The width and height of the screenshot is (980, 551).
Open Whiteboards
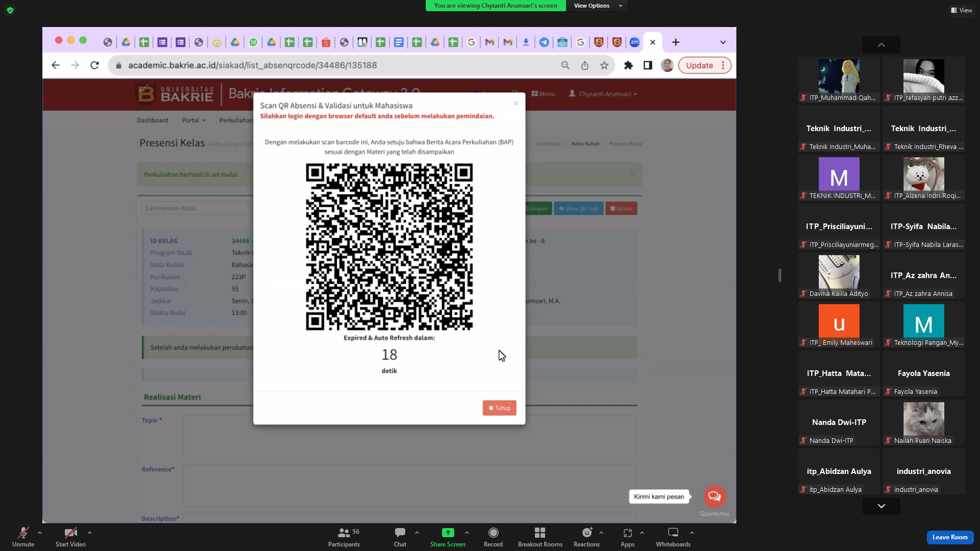coord(673,537)
